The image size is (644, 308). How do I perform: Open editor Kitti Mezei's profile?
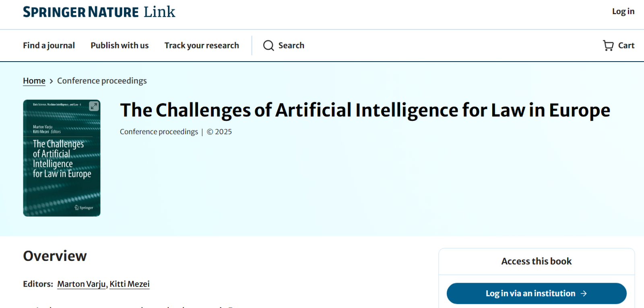tap(130, 284)
